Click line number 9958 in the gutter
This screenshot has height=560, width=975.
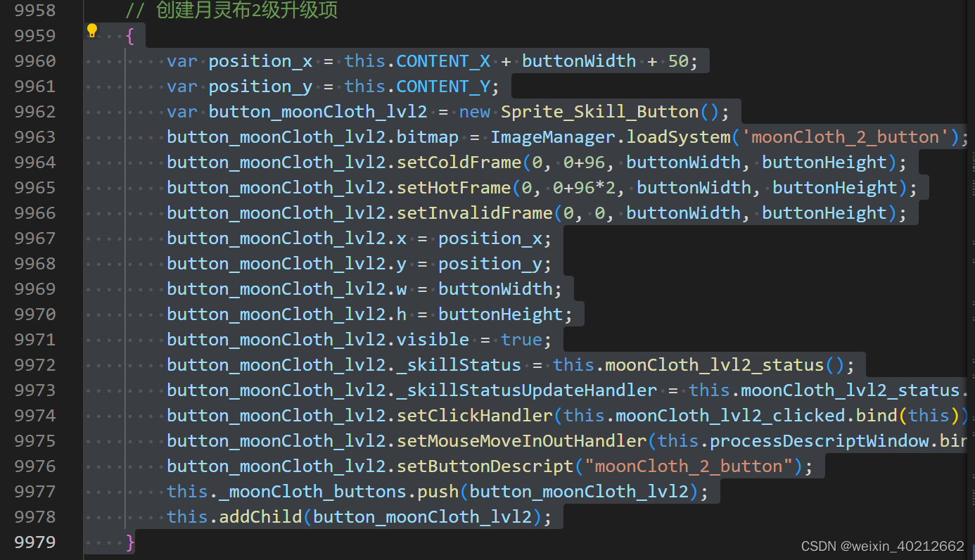35,11
